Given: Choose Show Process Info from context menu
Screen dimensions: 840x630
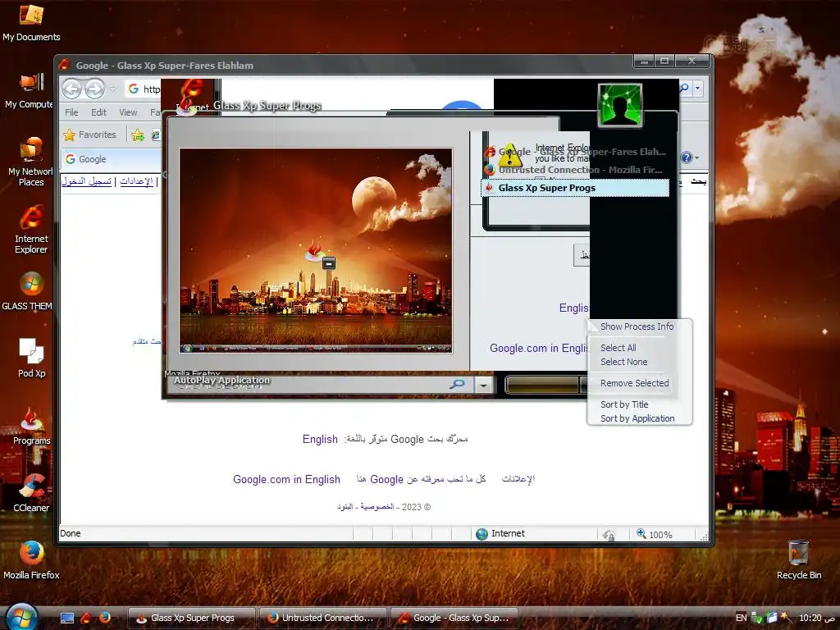Looking at the screenshot, I should pos(637,326).
